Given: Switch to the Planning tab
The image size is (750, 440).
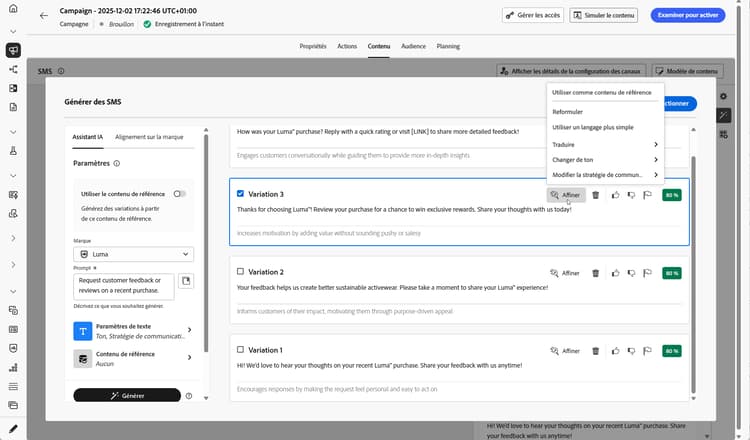Looking at the screenshot, I should click(x=448, y=46).
